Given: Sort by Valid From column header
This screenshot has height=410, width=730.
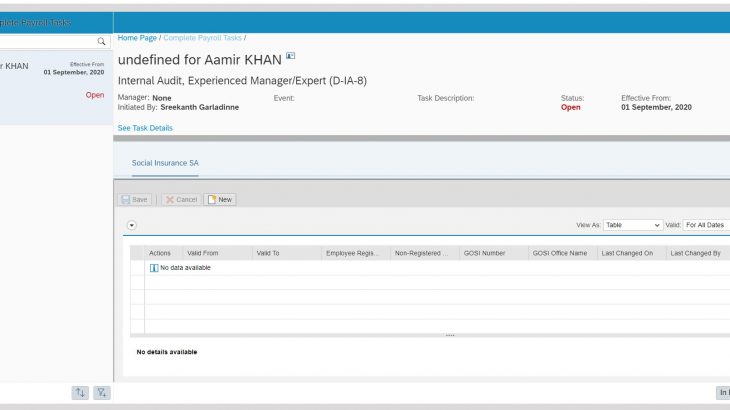Looking at the screenshot, I should [x=216, y=253].
